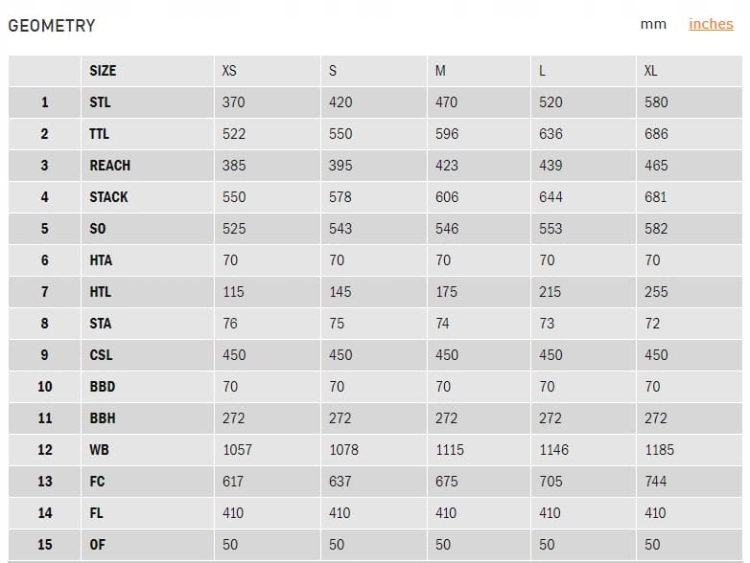
Task: Switch units to inches
Action: 710,24
